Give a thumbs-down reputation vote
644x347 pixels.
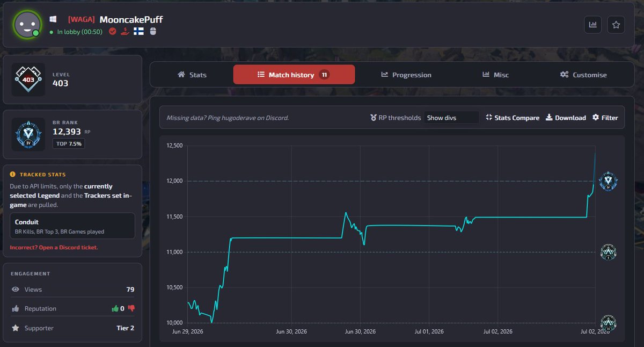click(x=131, y=308)
